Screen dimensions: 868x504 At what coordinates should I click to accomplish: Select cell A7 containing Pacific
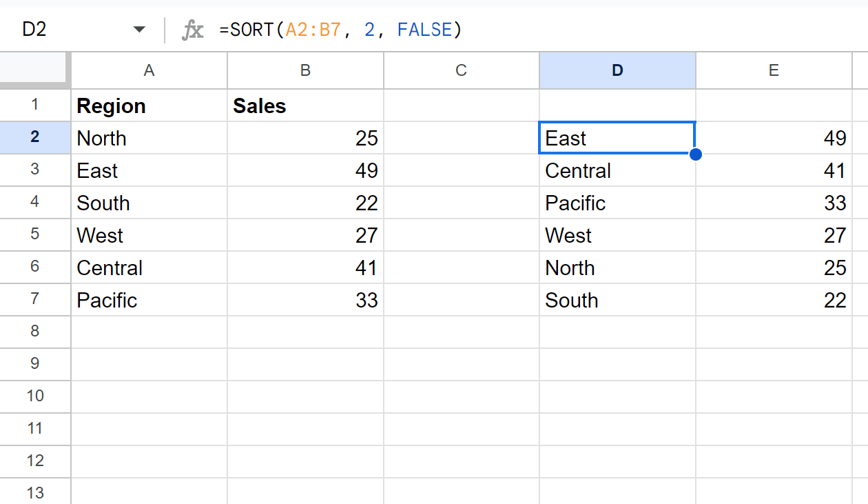[x=149, y=300]
